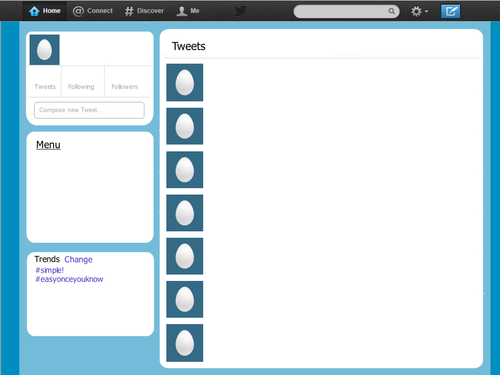Image resolution: width=500 pixels, height=375 pixels.
Task: Open the Followers count link
Action: coord(125,87)
